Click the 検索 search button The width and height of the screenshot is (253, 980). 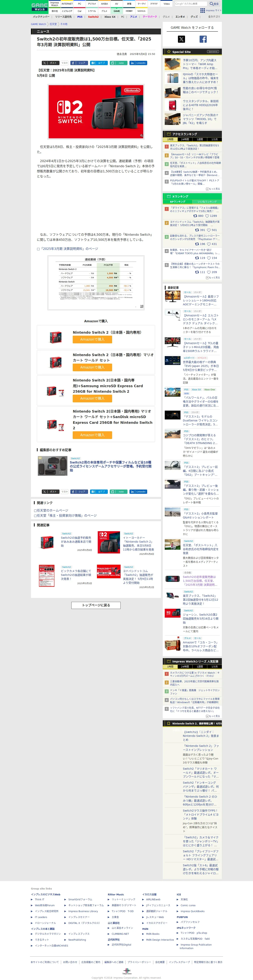tap(215, 4)
